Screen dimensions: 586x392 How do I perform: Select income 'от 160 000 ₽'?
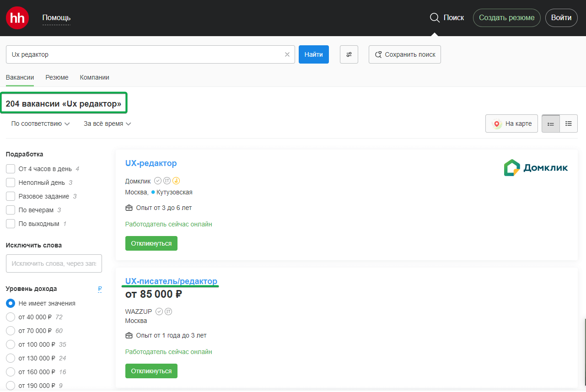tap(11, 372)
